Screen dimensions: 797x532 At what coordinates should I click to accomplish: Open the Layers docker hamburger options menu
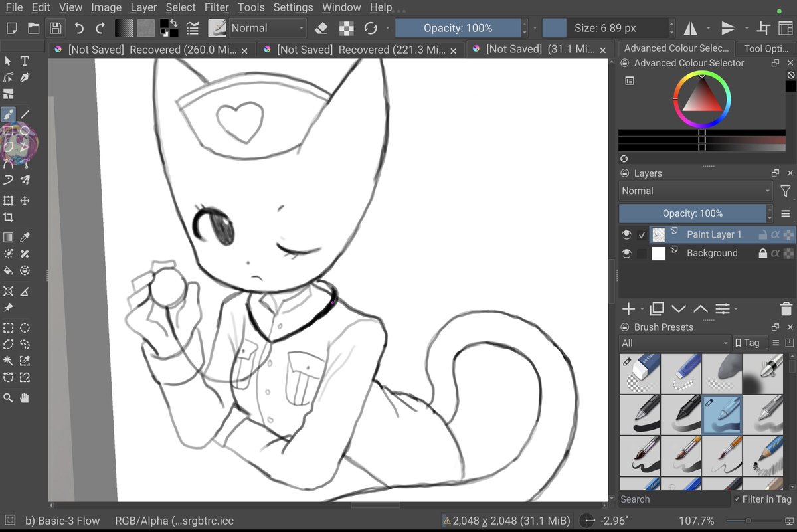pos(786,213)
